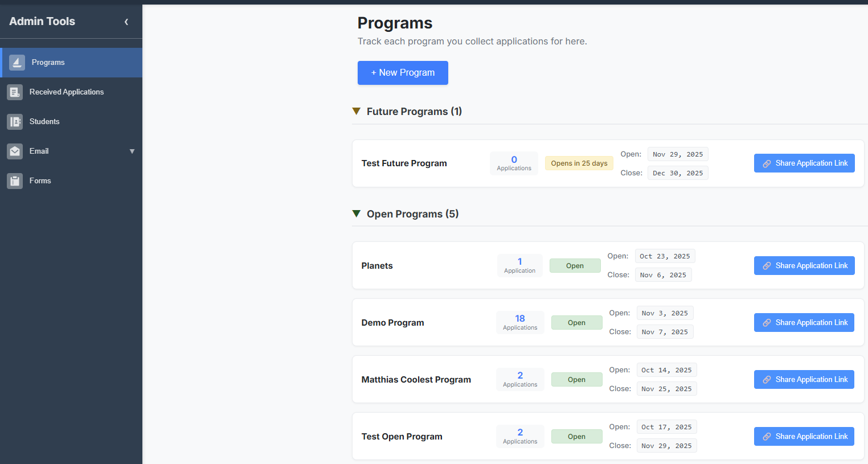View the 18 Applications count for Demo Program

(x=520, y=322)
